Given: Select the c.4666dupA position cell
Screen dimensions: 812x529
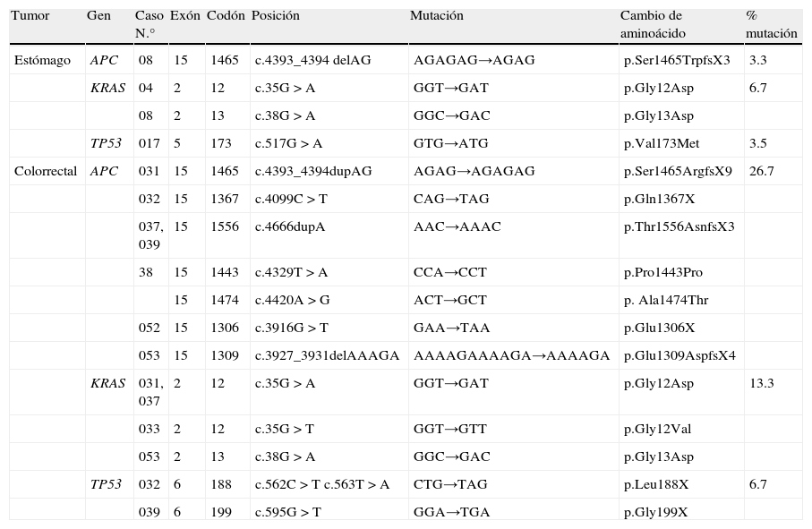Looking at the screenshot, I should tap(290, 226).
